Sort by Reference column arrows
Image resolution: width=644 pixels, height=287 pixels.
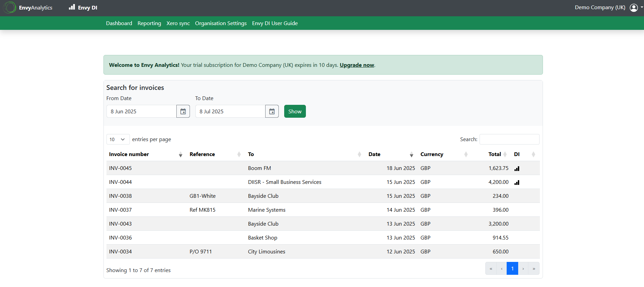pyautogui.click(x=239, y=154)
